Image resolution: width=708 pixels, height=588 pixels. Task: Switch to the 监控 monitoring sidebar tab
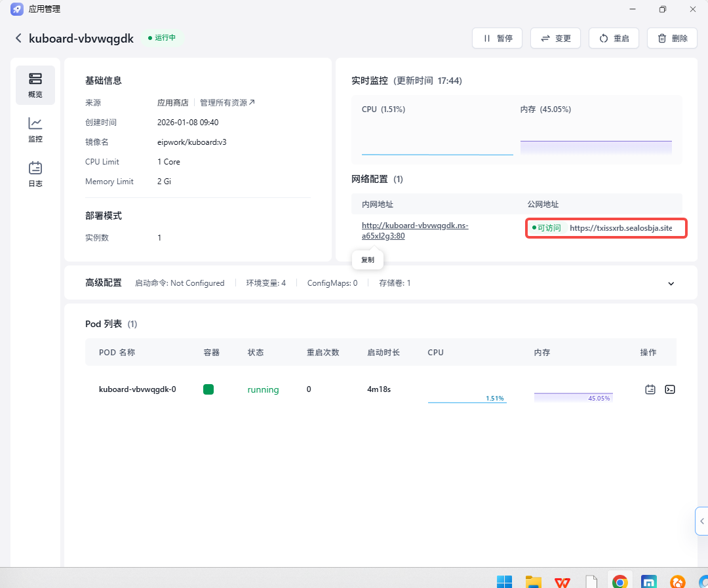pos(35,130)
